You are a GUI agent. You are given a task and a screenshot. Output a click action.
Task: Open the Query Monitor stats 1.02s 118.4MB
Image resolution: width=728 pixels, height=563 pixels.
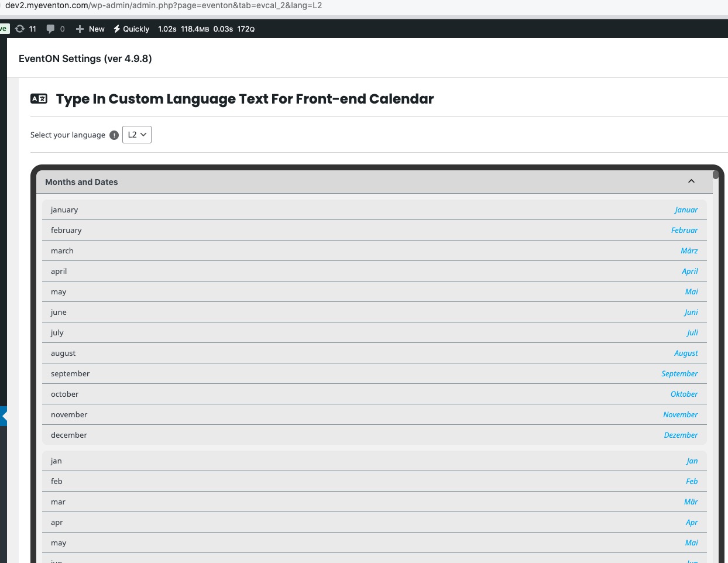tap(206, 29)
